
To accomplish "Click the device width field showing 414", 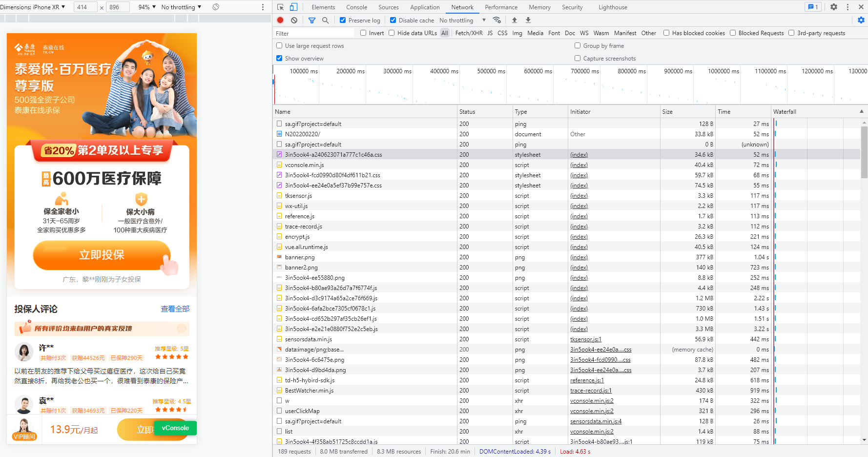I will [x=85, y=7].
